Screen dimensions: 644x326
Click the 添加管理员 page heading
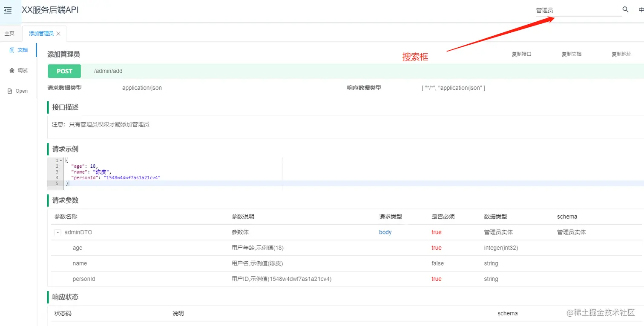tap(63, 54)
